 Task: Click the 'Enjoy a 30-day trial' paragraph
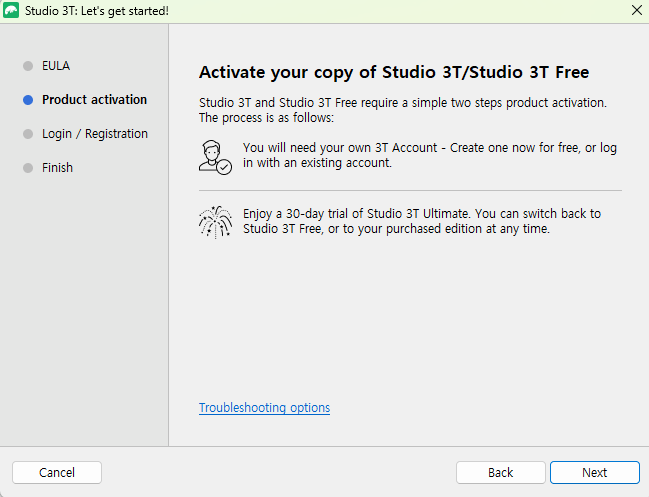pos(422,221)
